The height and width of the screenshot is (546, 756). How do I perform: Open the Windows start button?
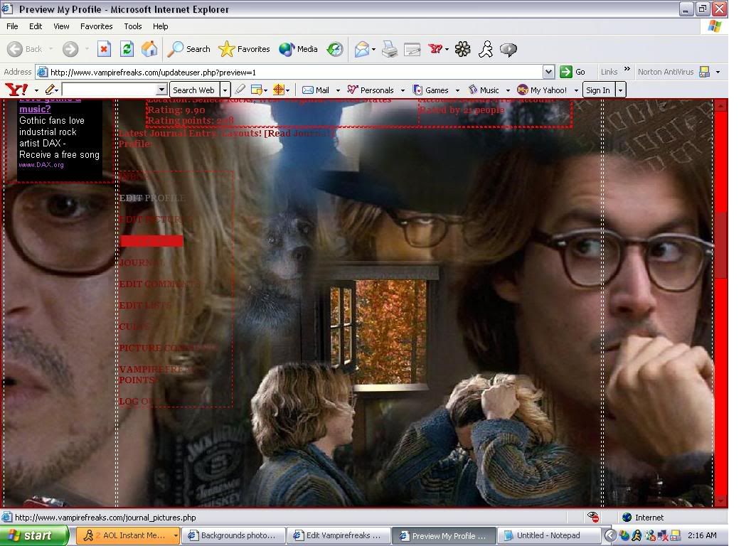click(33, 535)
